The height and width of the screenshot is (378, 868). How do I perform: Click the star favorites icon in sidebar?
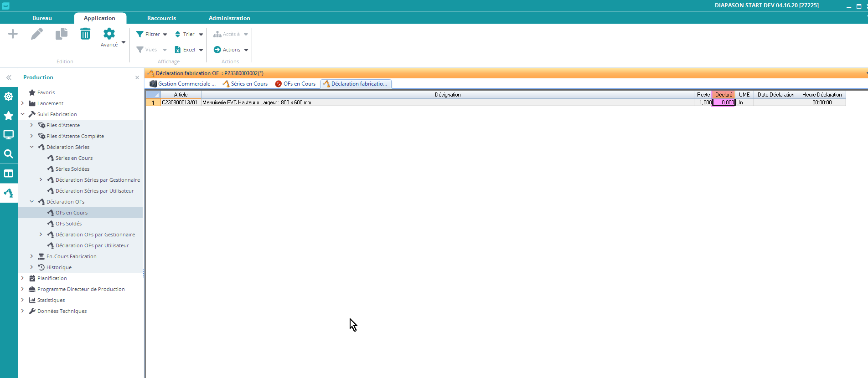click(9, 116)
